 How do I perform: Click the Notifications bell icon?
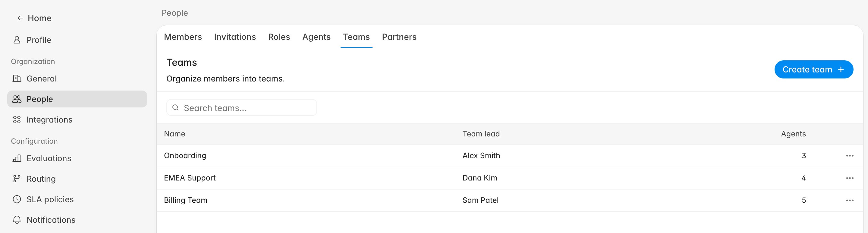coord(17,220)
